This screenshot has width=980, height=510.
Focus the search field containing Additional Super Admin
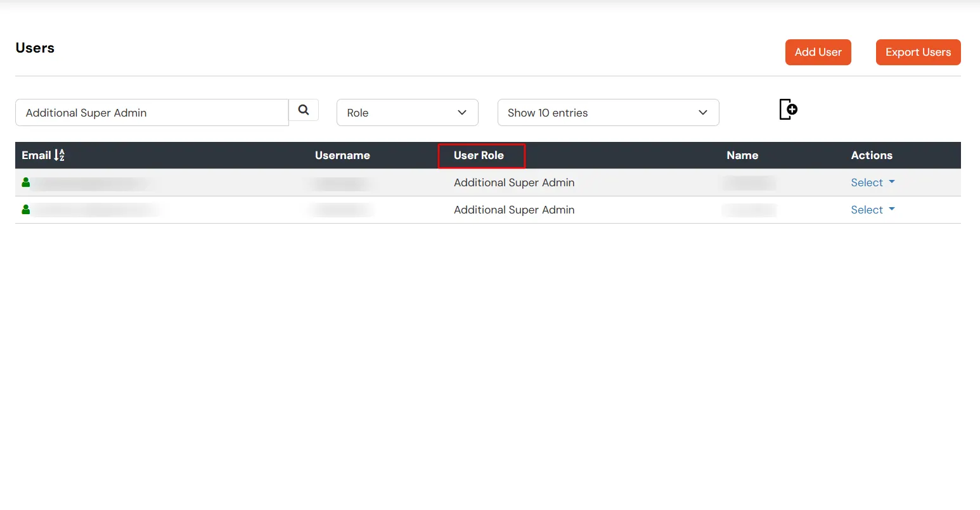click(152, 113)
